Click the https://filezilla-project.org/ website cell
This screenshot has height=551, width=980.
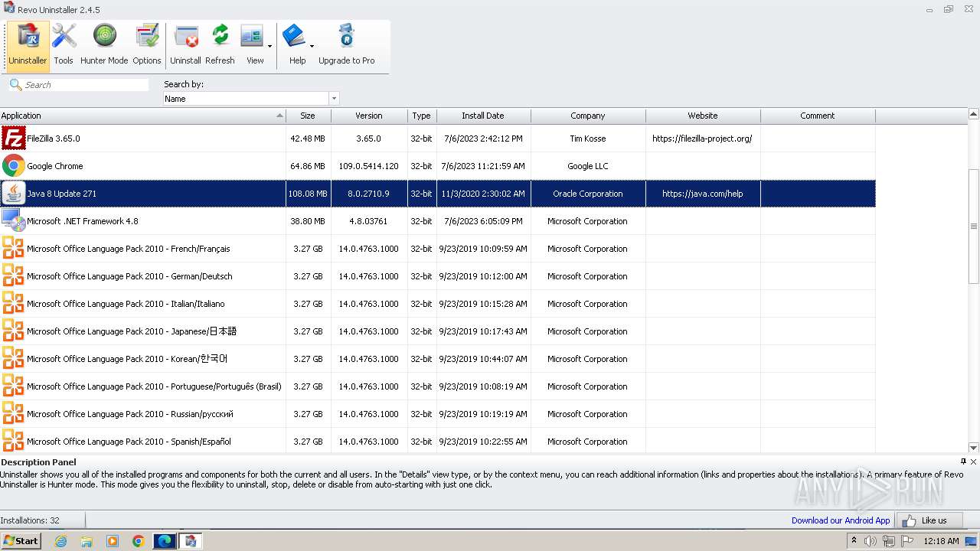click(702, 139)
